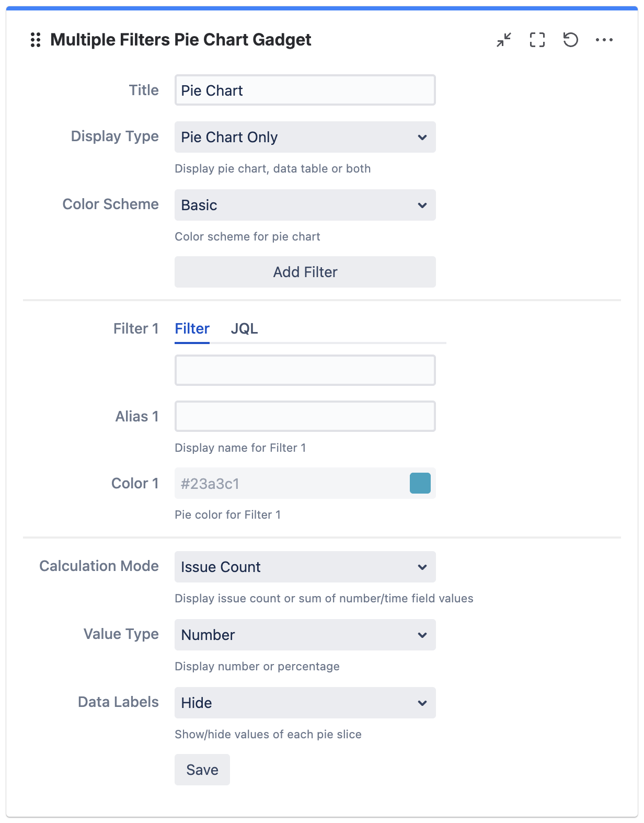Save the gadget configuration
Screen dimensions: 644x823
click(x=202, y=769)
